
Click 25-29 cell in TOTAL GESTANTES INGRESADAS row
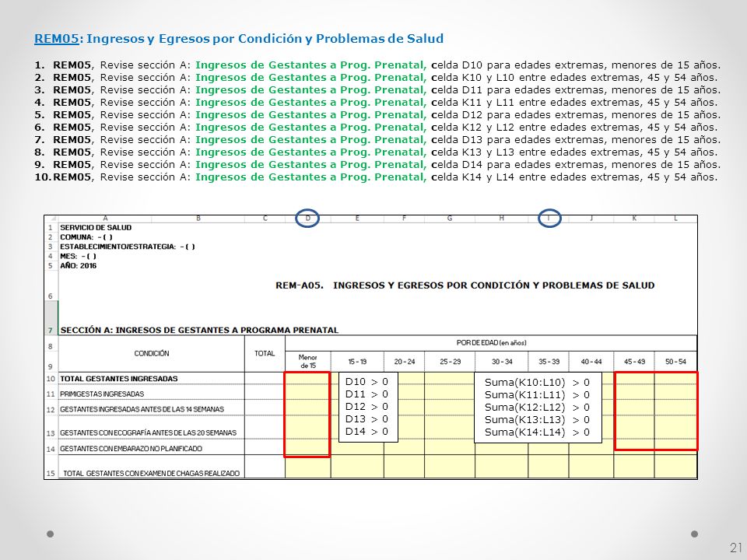(x=450, y=379)
